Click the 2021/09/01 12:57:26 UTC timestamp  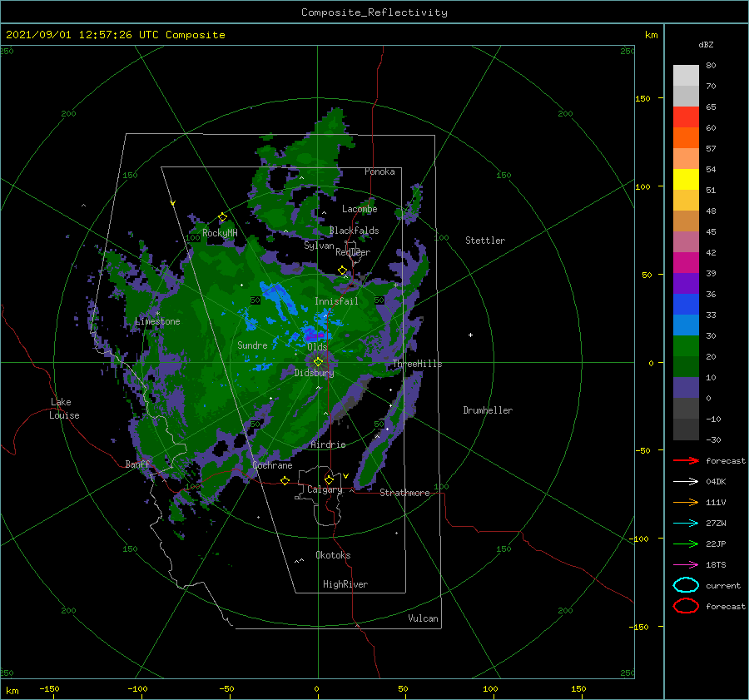coord(82,35)
